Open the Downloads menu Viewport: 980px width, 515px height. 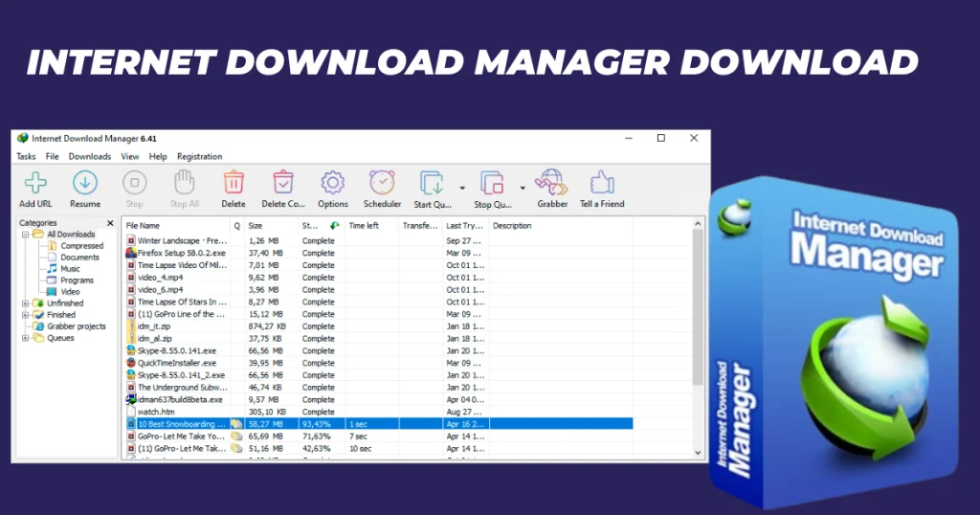coord(90,156)
